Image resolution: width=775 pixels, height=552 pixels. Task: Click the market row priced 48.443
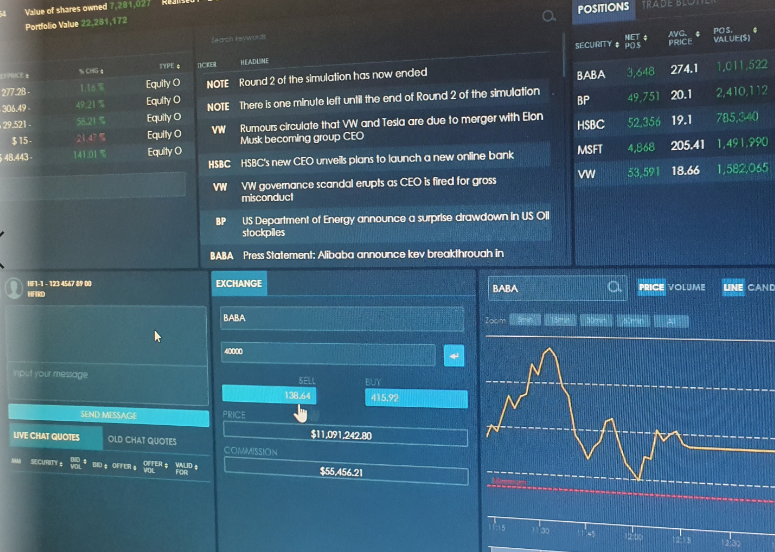[92, 155]
